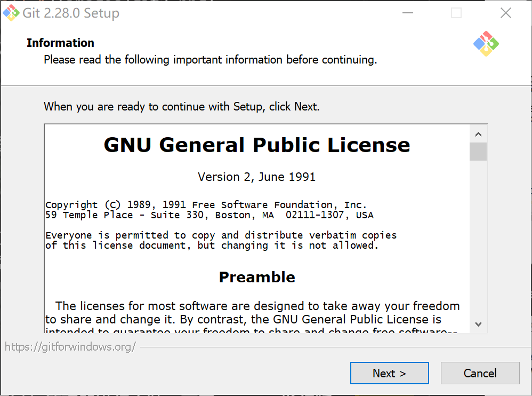Select the Preamble heading in the license
This screenshot has width=532, height=396.
(257, 277)
